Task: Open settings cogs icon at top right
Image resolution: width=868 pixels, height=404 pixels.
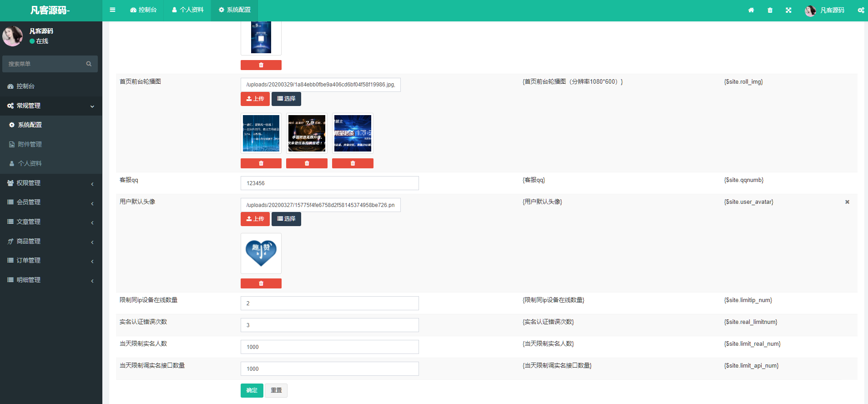Action: pos(861,10)
